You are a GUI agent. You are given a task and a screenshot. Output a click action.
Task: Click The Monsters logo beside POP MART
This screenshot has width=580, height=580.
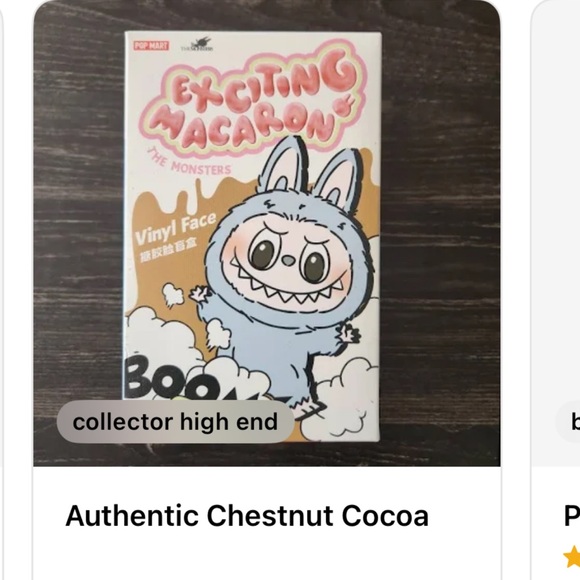click(x=198, y=45)
